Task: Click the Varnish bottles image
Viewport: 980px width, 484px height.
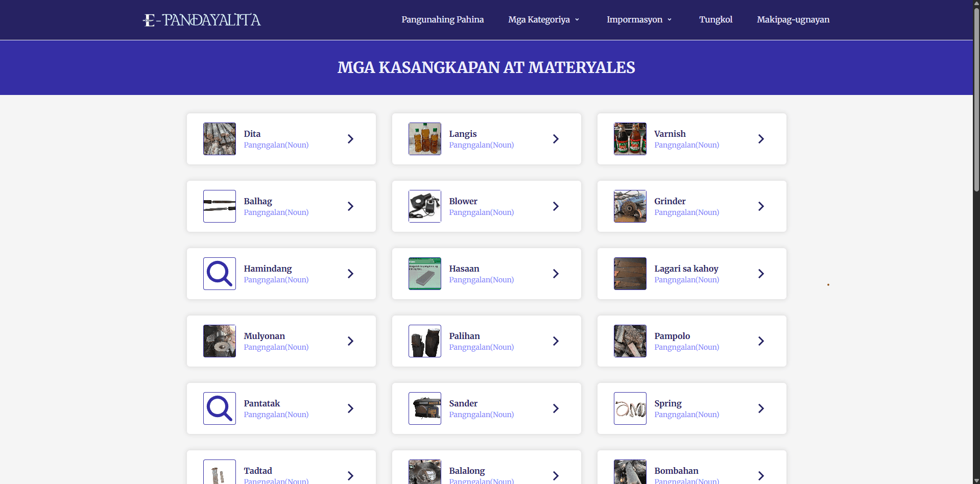Action: [630, 139]
